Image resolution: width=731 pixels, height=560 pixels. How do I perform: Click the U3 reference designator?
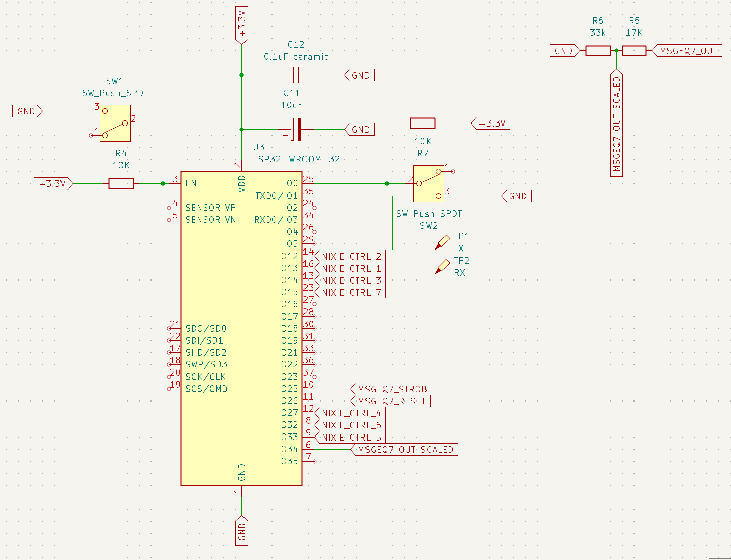point(258,147)
